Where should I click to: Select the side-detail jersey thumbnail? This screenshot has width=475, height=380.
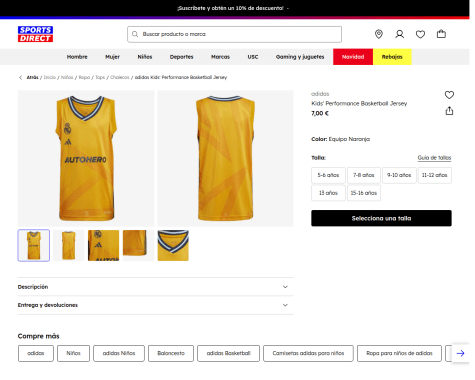tap(138, 245)
